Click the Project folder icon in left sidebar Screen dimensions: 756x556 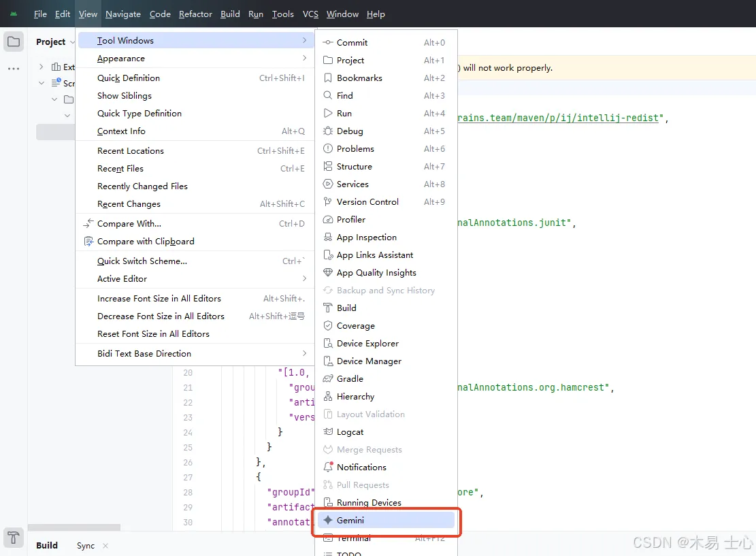coord(14,42)
